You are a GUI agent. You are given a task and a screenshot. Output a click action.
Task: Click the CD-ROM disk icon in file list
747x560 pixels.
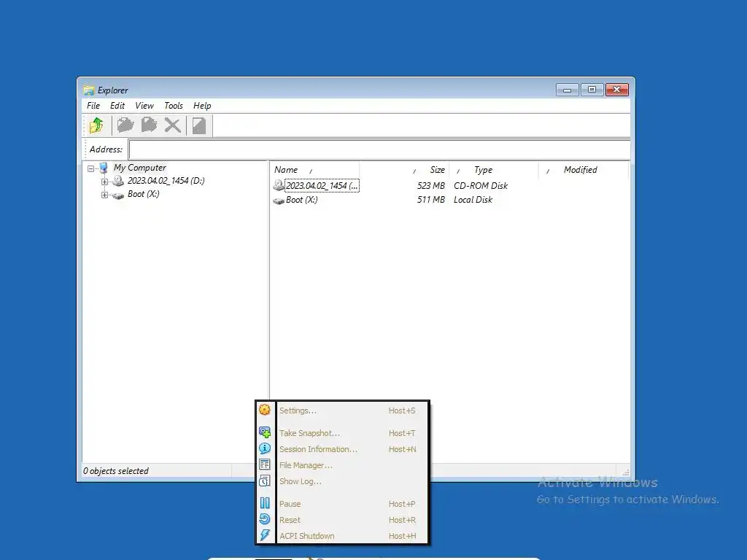click(x=279, y=185)
